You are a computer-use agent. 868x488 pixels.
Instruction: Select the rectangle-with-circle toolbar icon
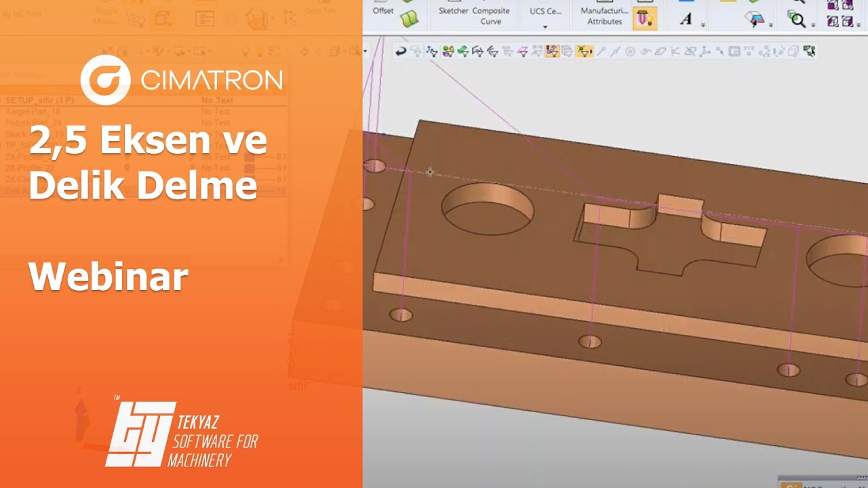click(734, 51)
